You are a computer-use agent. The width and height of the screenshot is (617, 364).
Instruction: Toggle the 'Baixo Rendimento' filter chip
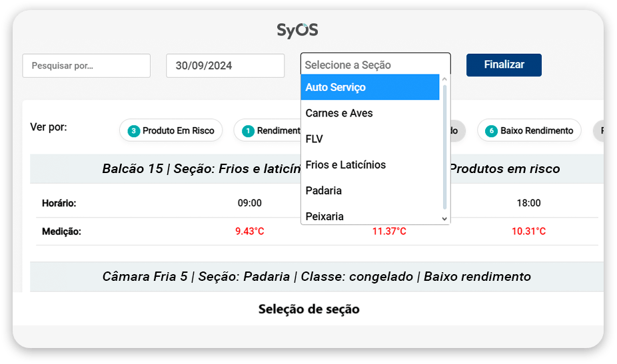pyautogui.click(x=529, y=130)
